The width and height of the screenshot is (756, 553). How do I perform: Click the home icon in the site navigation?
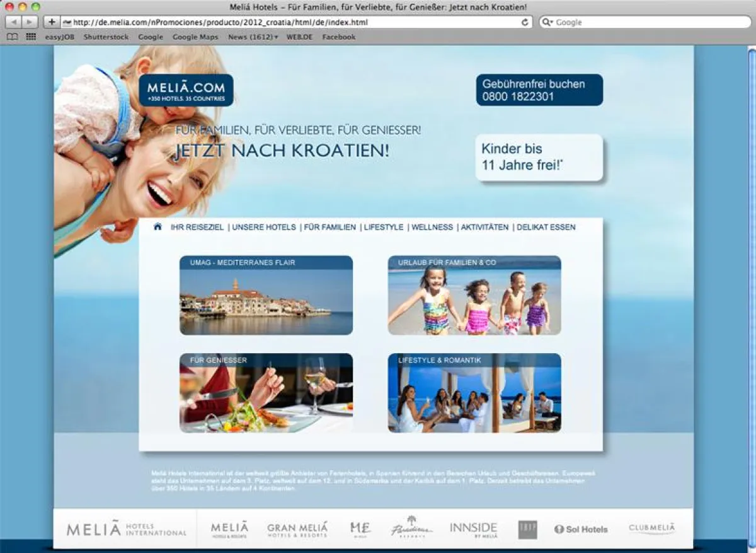coord(159,227)
